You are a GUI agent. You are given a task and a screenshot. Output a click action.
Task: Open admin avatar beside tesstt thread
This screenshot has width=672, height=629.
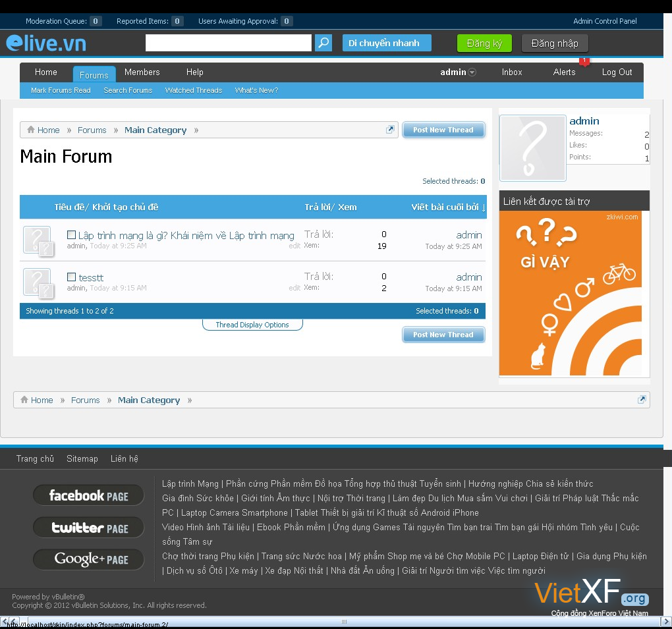[38, 282]
